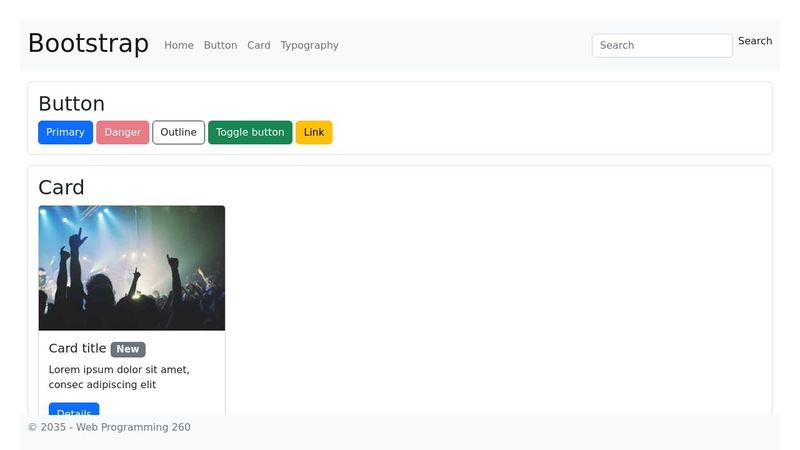800x450 pixels.
Task: Open the card's Details button
Action: pos(74,409)
